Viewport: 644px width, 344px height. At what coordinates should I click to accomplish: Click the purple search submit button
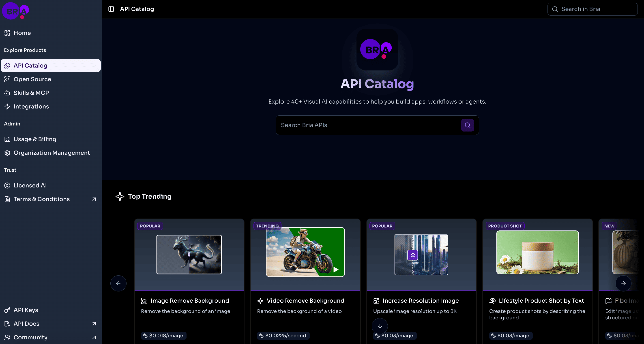(468, 125)
